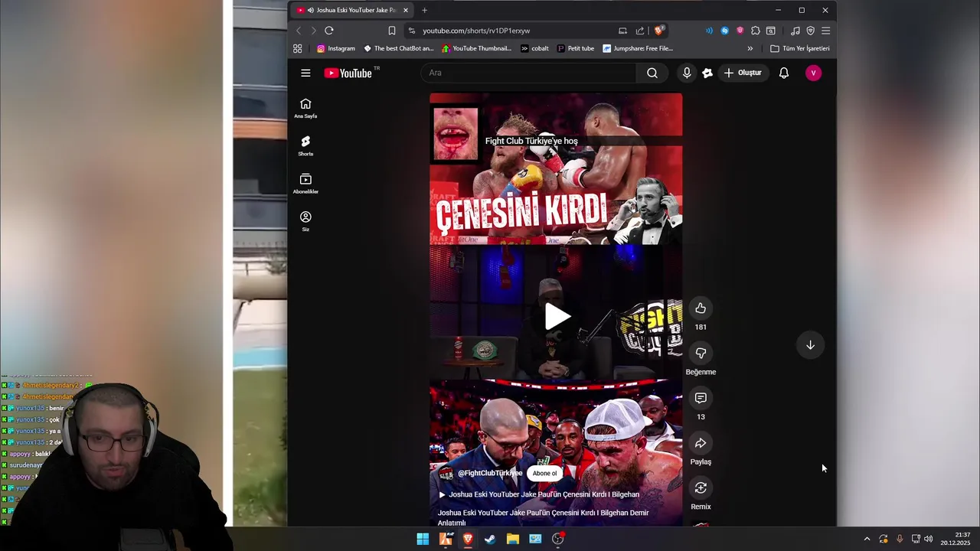Select the Joshua Eski YouTuber browser tab
This screenshot has width=980, height=551.
point(351,10)
